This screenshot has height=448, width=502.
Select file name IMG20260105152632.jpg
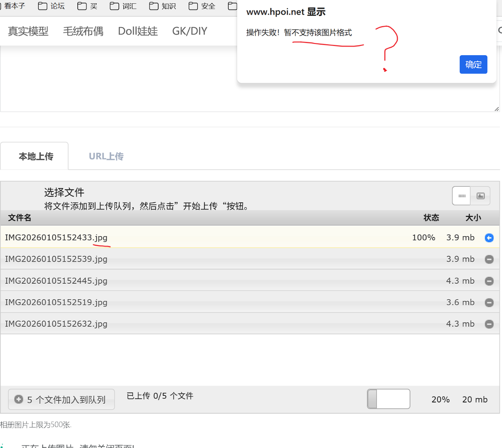[x=56, y=324]
